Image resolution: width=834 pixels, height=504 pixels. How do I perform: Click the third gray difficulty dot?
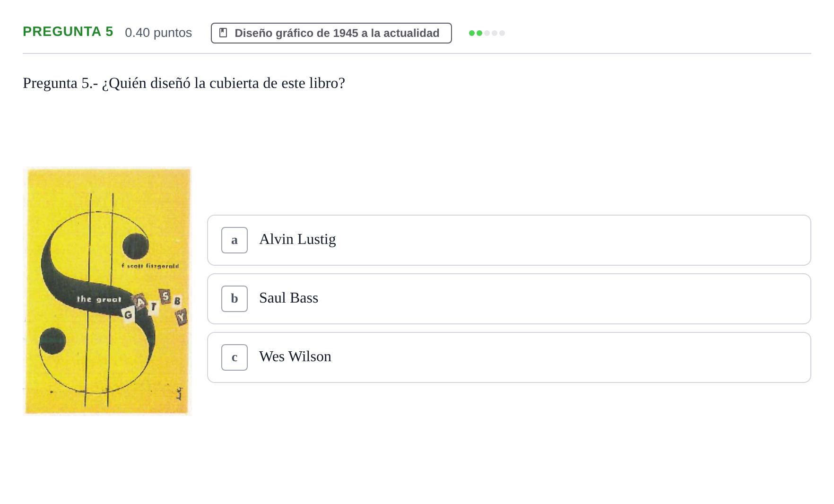coord(487,33)
